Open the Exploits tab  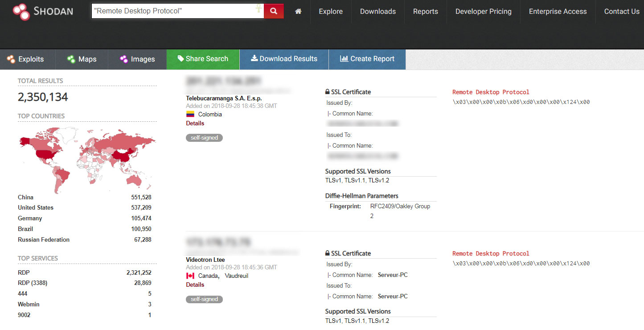pos(28,59)
